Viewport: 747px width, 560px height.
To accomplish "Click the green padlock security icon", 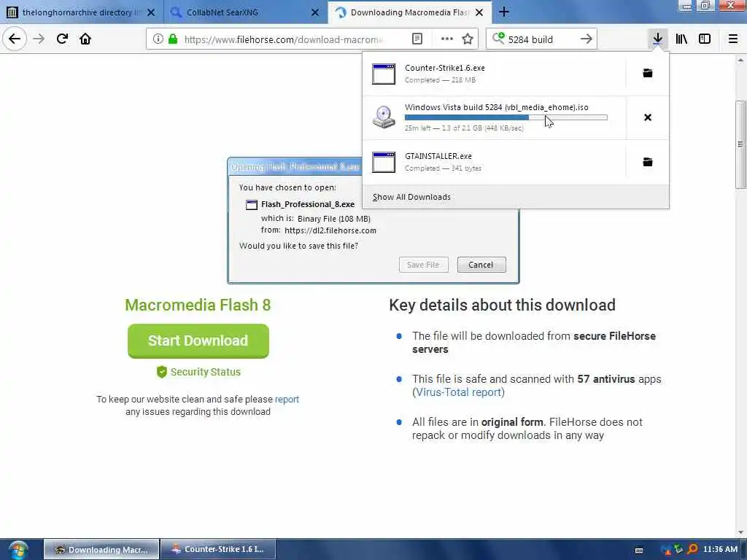I will pyautogui.click(x=173, y=39).
